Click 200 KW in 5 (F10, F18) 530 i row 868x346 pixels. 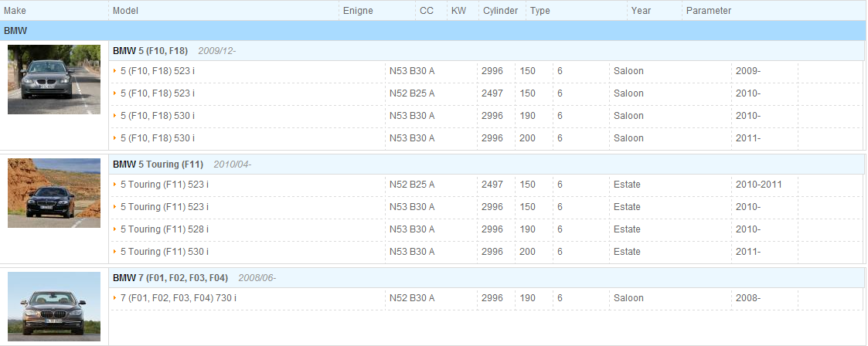(x=528, y=138)
